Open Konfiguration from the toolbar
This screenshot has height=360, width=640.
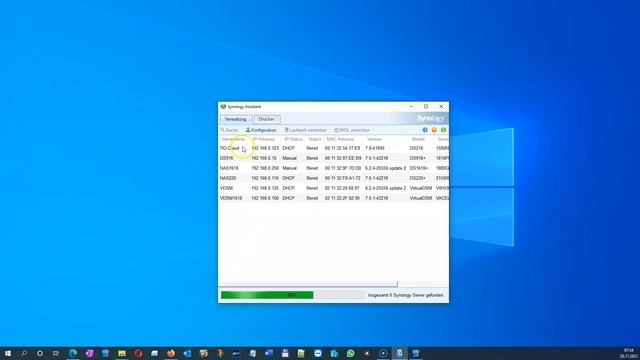pos(261,130)
